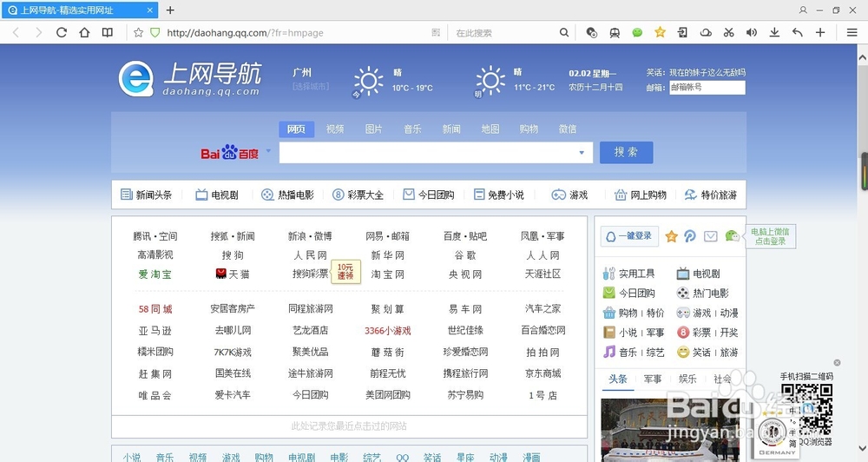868x462 pixels.
Task: Expand the search box suggestion arrow
Action: tap(582, 153)
